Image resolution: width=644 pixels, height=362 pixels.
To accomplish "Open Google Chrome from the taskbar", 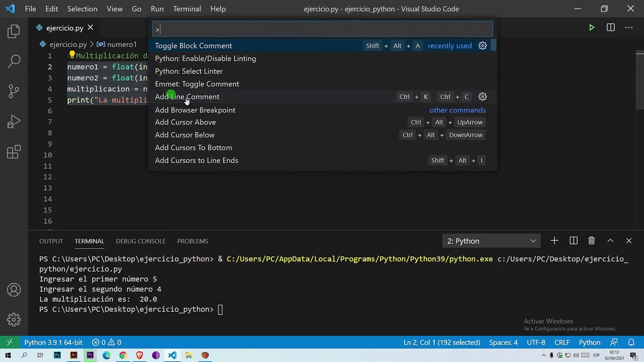I will click(x=123, y=355).
